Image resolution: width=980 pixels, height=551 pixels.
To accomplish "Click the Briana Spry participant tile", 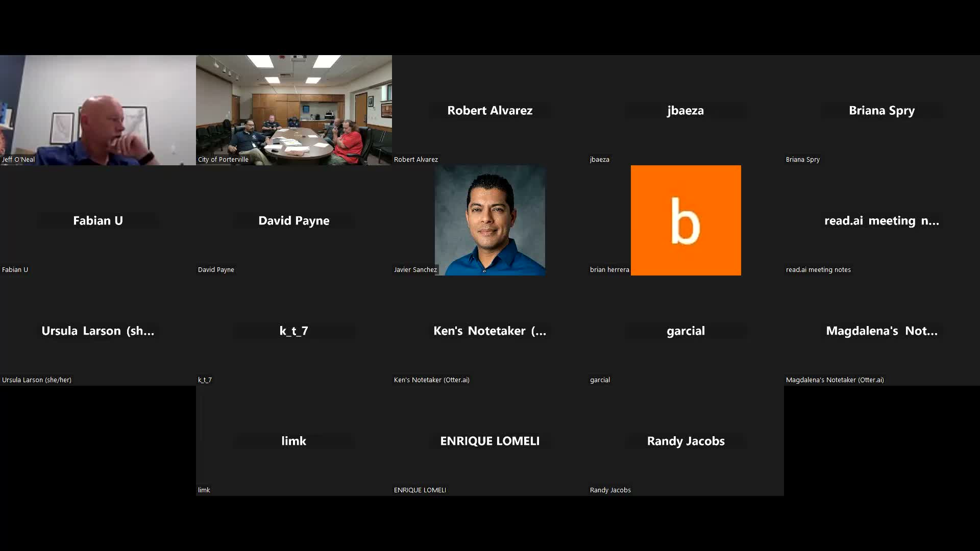I will click(881, 110).
